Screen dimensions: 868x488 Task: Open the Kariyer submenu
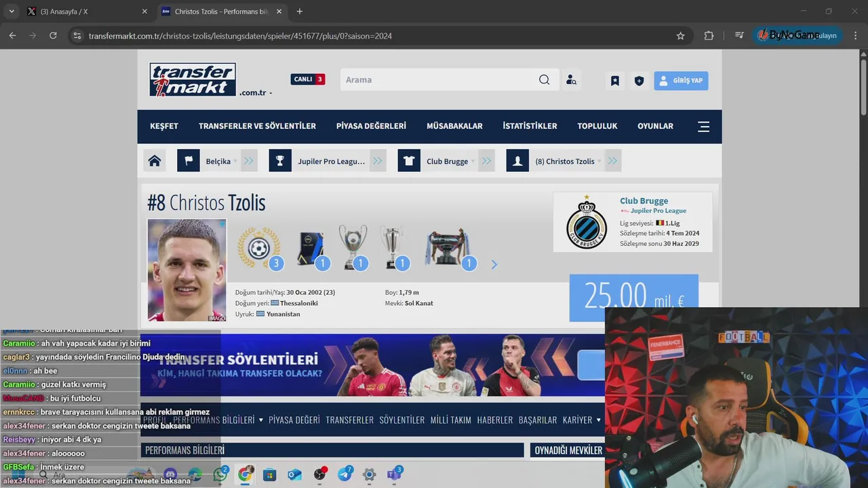pyautogui.click(x=581, y=420)
